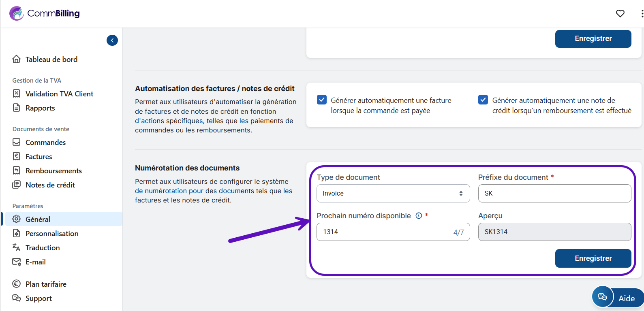Open Validation TVA Client page
The image size is (644, 311).
pos(59,94)
